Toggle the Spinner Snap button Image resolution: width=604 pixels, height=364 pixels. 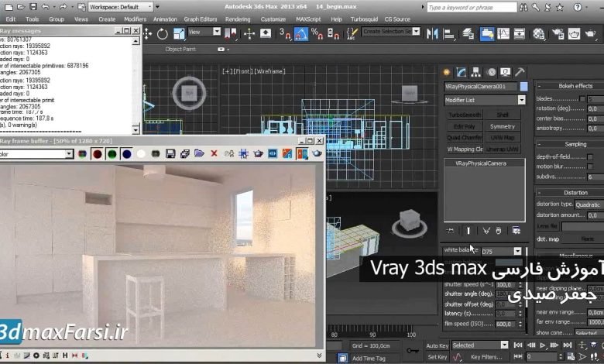point(333,34)
